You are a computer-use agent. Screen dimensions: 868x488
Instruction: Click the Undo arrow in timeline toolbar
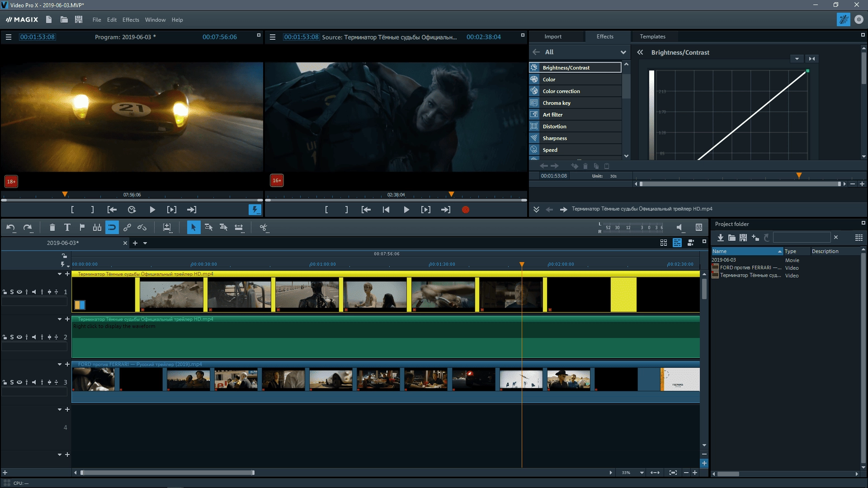click(10, 227)
